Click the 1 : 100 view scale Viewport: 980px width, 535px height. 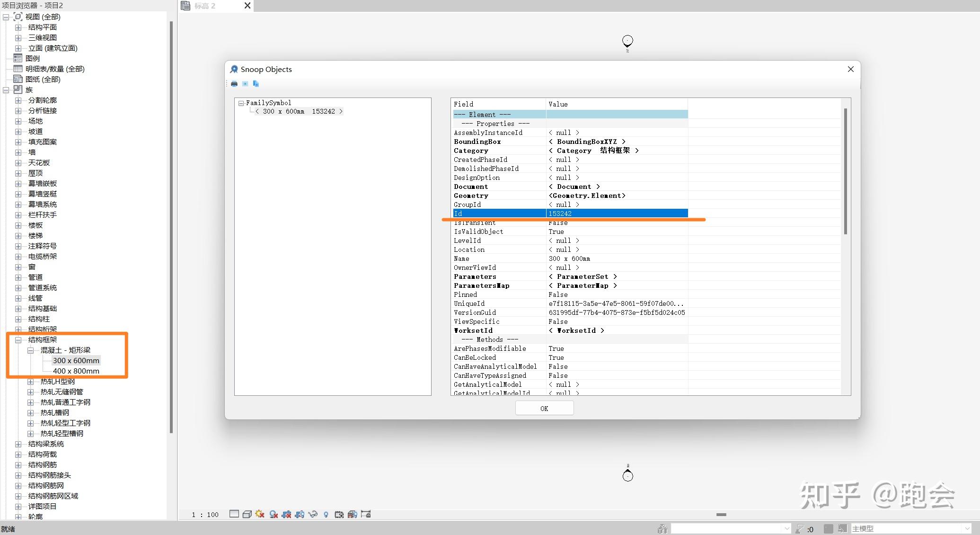205,515
